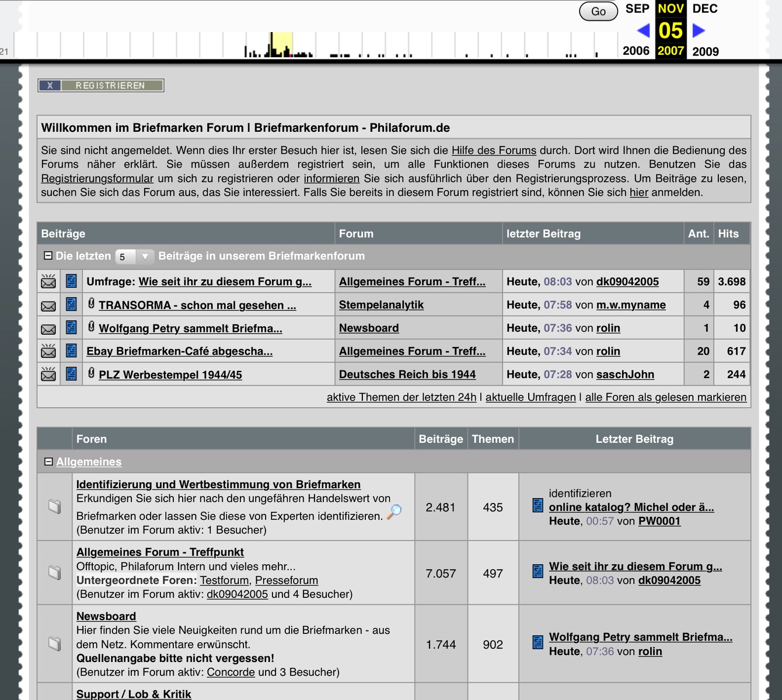Go to previous capture with left blue arrow
The height and width of the screenshot is (700, 782).
coord(643,30)
